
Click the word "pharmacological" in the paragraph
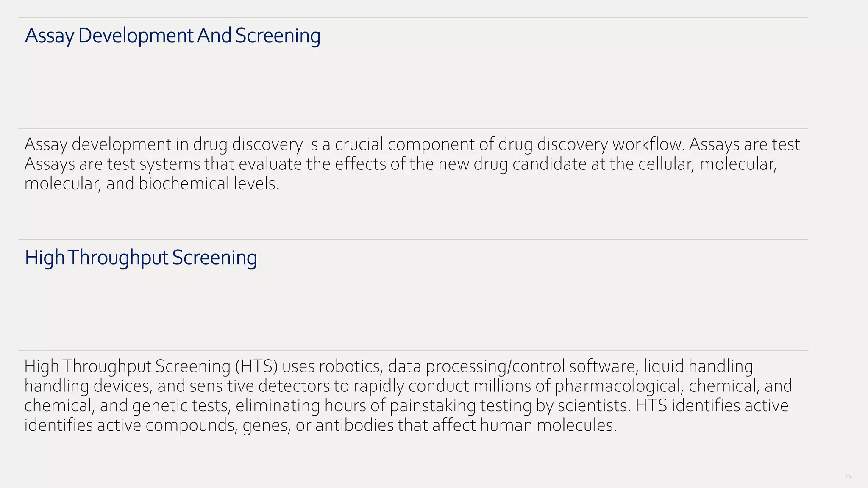[x=619, y=386]
